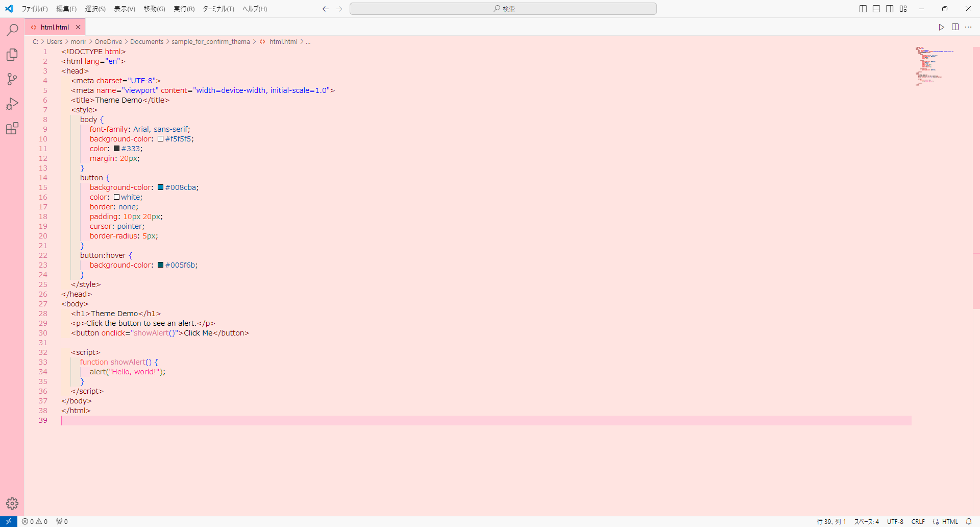
Task: Toggle the primary side bar
Action: tap(863, 9)
